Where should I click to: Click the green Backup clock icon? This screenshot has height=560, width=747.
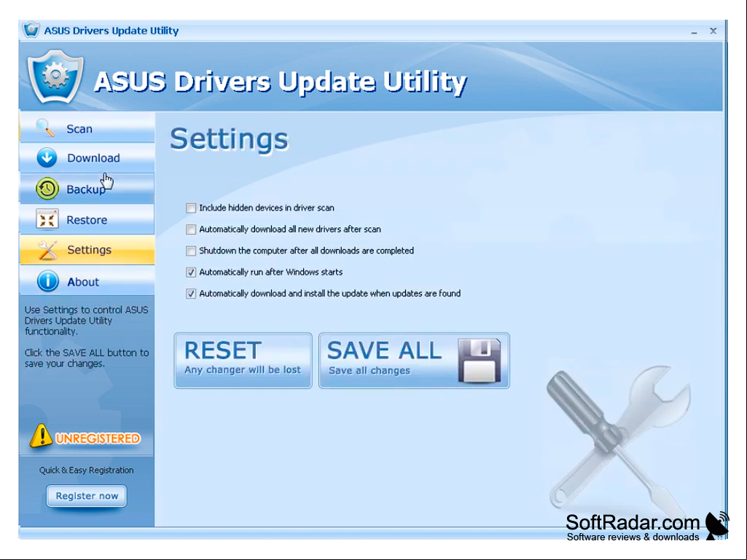point(47,189)
